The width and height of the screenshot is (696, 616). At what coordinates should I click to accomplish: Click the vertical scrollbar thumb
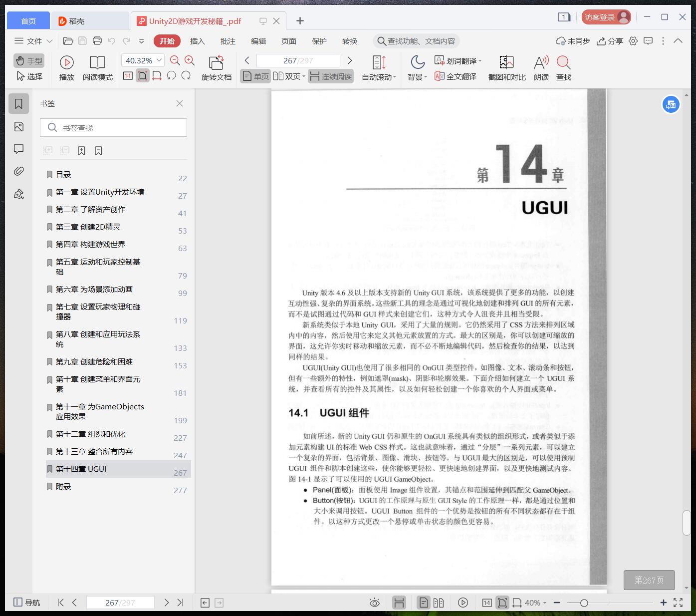point(687,523)
